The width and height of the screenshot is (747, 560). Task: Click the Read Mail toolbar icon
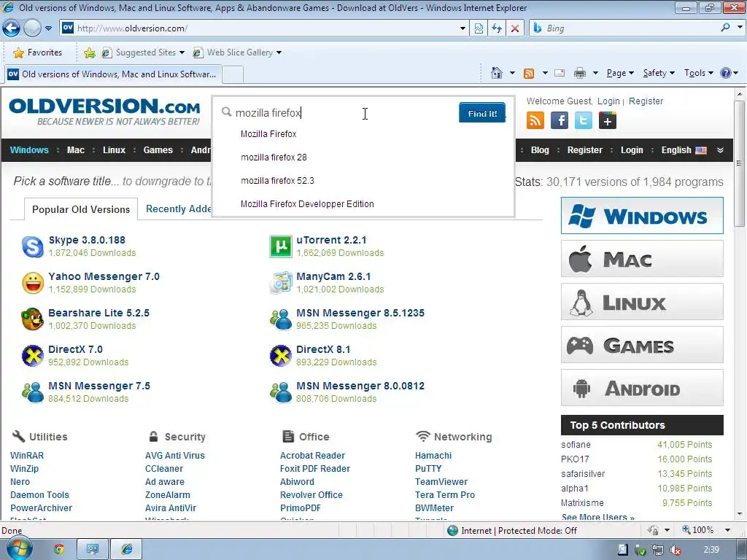560,73
